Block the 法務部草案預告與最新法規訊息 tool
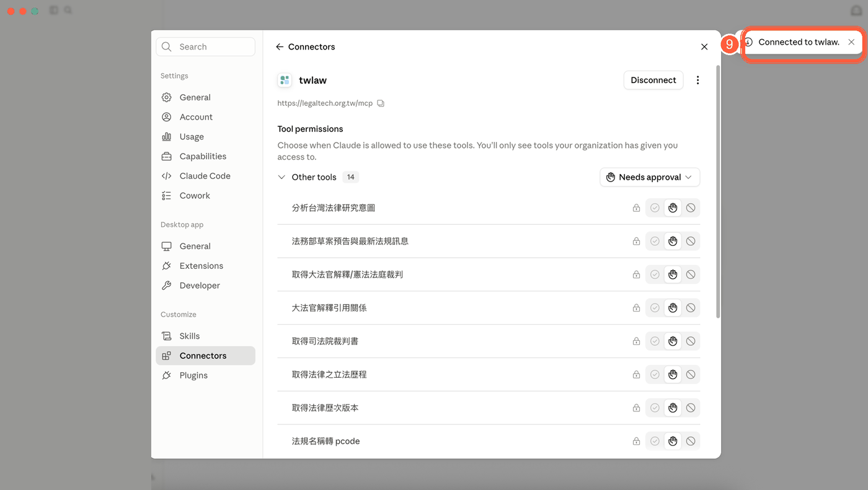868x490 pixels. pyautogui.click(x=691, y=242)
